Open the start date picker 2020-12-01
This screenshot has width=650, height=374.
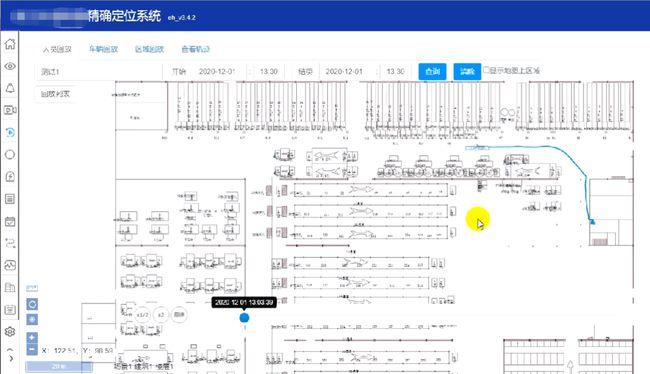click(217, 71)
